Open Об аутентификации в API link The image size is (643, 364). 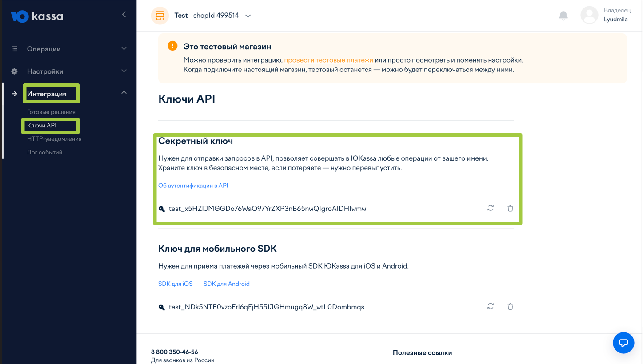[x=193, y=186]
